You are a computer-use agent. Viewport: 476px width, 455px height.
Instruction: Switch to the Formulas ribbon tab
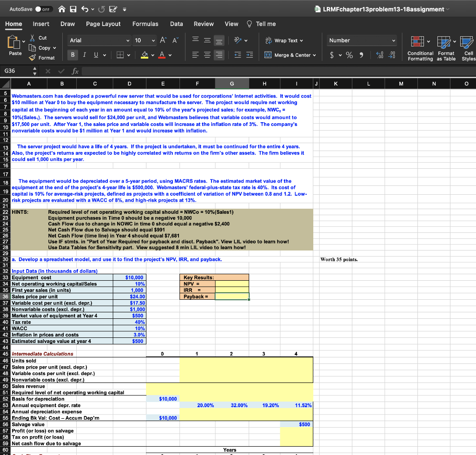(145, 24)
